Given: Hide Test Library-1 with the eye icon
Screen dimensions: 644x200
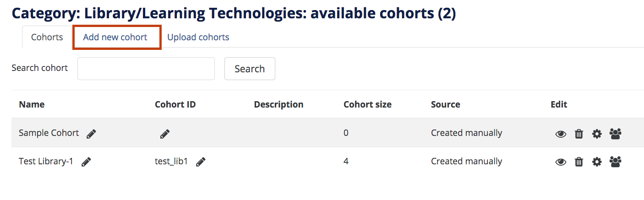Looking at the screenshot, I should 561,162.
